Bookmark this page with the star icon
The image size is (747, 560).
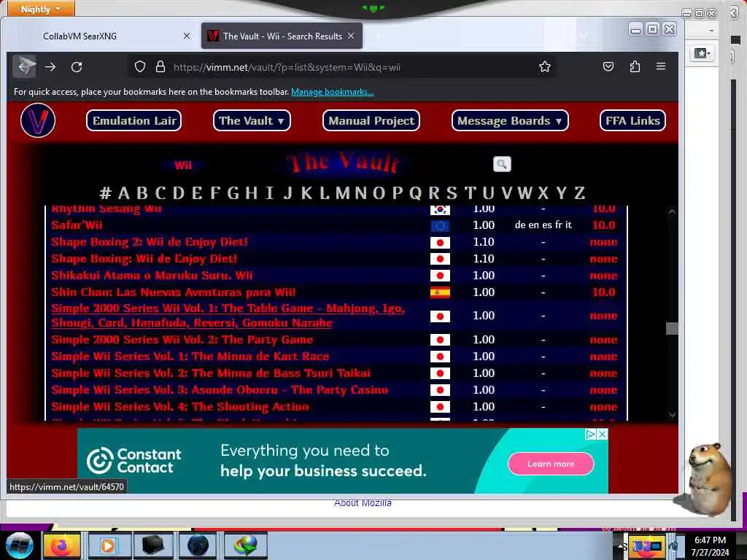(x=544, y=66)
